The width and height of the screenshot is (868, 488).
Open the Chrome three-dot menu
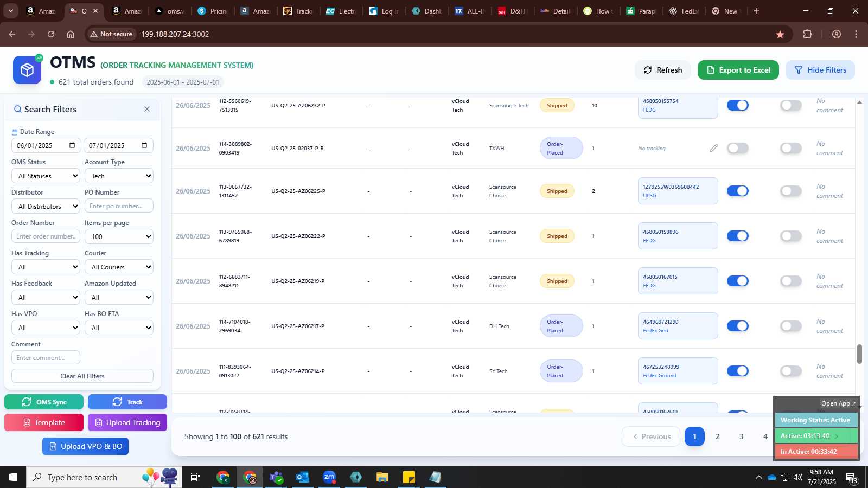click(856, 34)
